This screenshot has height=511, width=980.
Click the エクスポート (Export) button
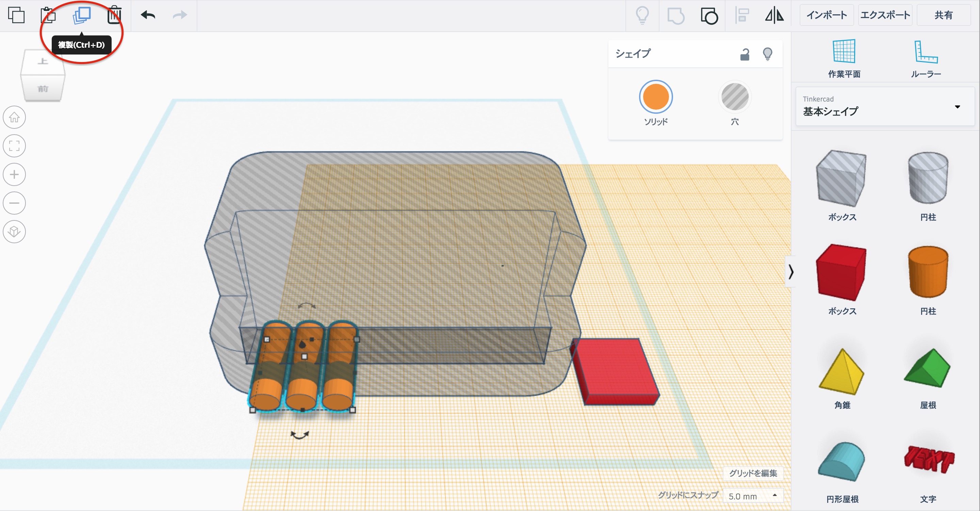(885, 15)
